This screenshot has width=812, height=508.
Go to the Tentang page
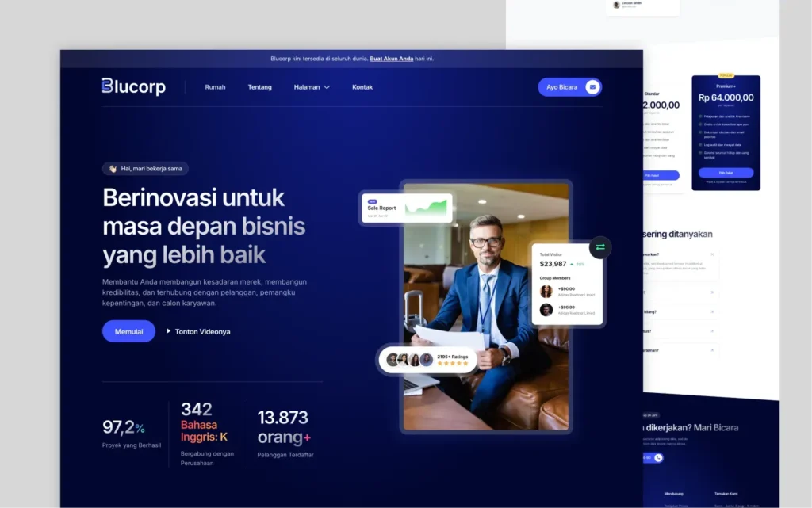pyautogui.click(x=259, y=87)
